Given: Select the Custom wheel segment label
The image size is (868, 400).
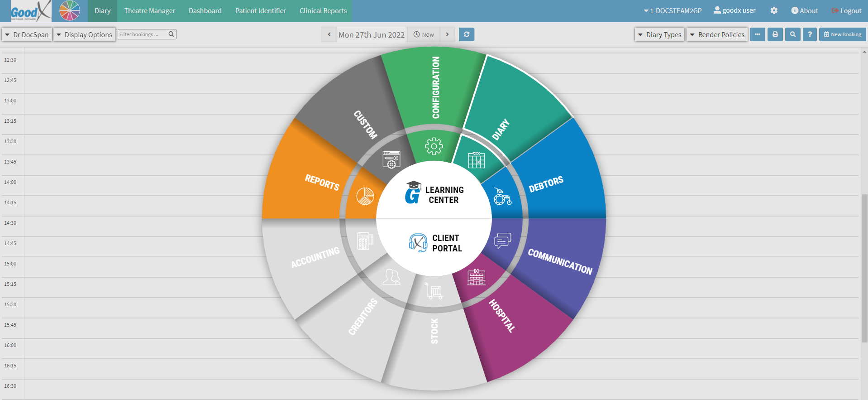Looking at the screenshot, I should coord(365,124).
